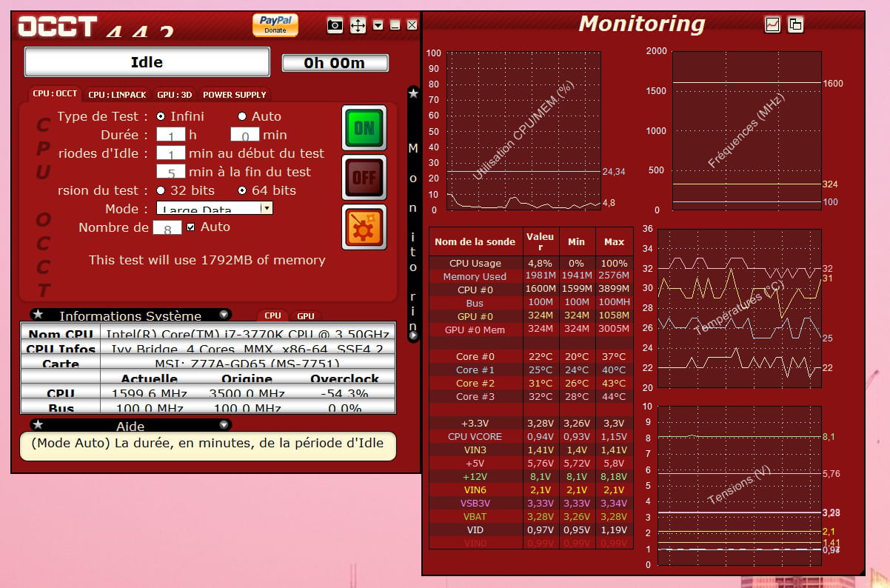Collapse the Aide section arrow

tap(224, 425)
